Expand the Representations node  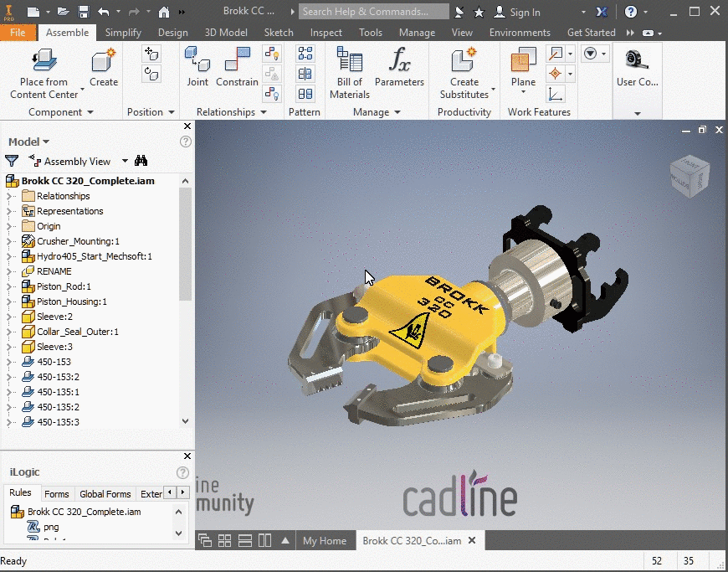[x=9, y=211]
